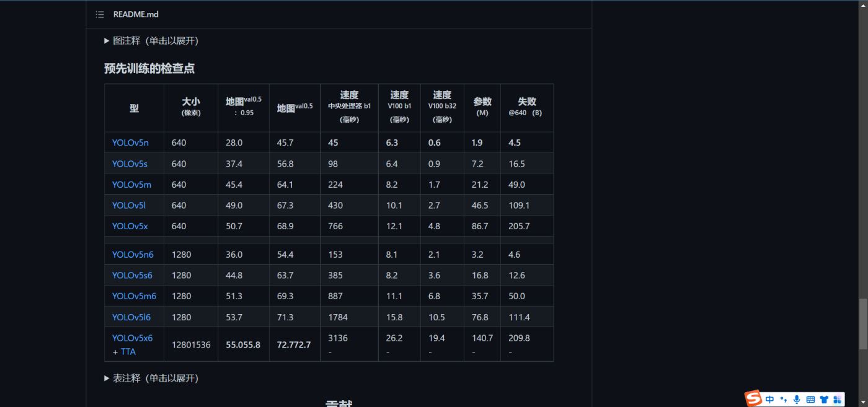Follow the TTA link

(128, 351)
